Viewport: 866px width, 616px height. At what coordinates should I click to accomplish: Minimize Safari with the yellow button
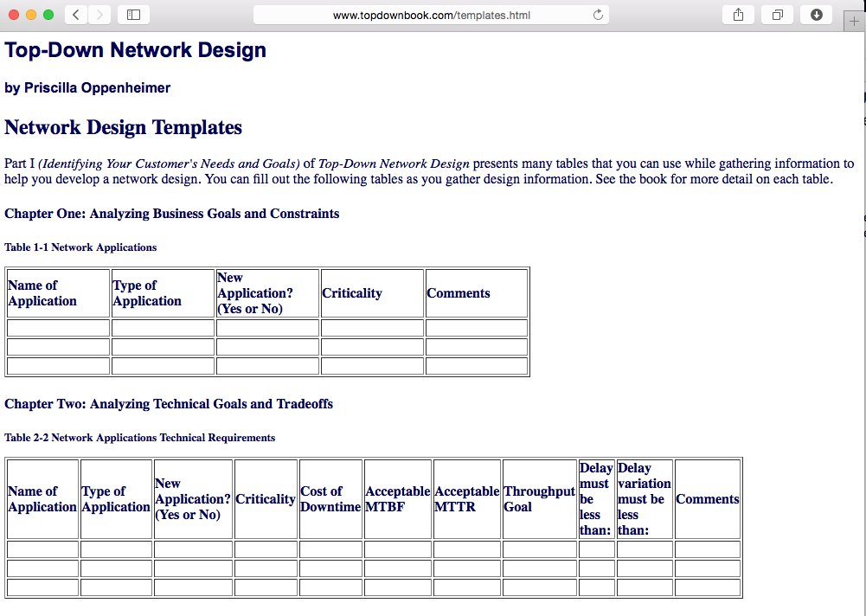[x=32, y=15]
